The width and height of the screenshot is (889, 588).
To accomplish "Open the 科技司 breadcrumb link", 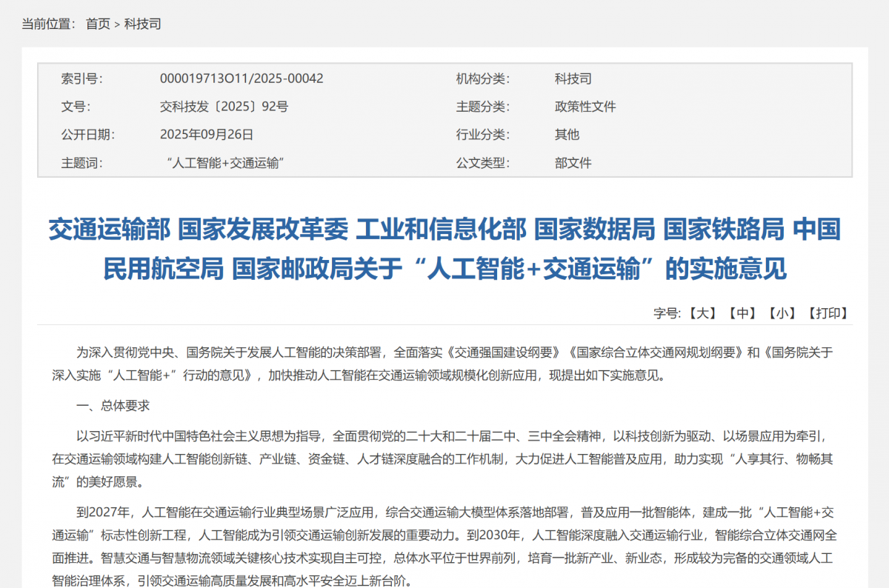I will (142, 24).
